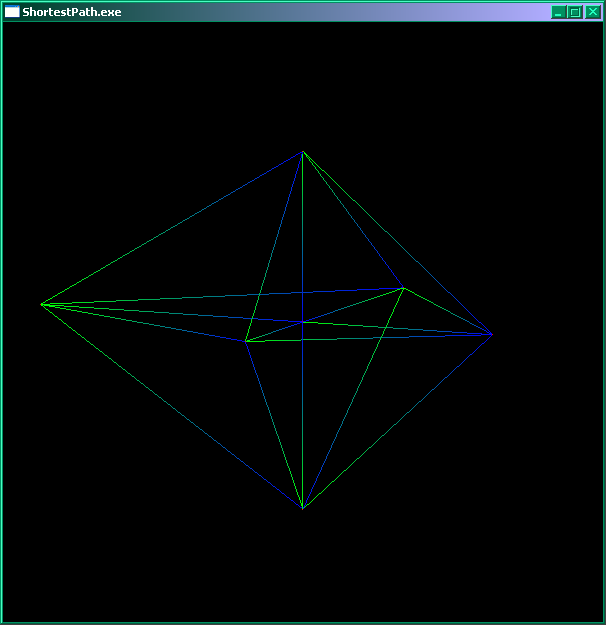Select the topmost vertex of the graph

click(303, 152)
